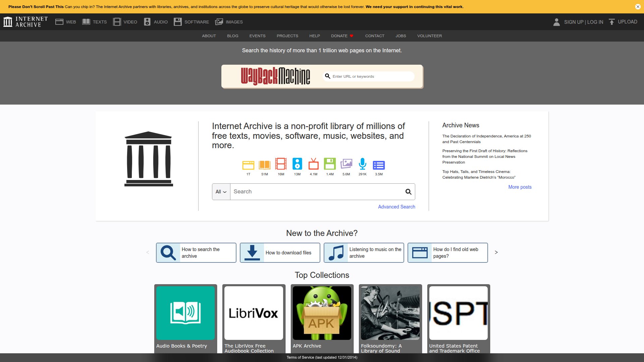Screen dimensions: 644x362
Task: Open Listening to music on the archive card
Action: [x=364, y=253]
